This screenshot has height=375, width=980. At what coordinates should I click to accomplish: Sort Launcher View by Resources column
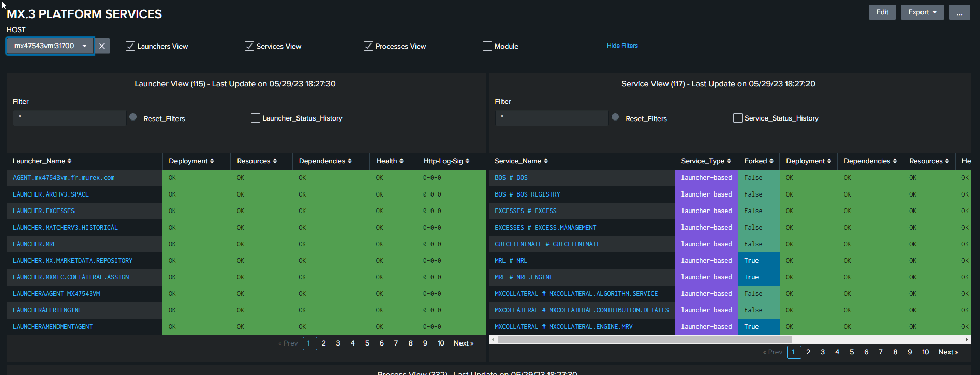(257, 161)
